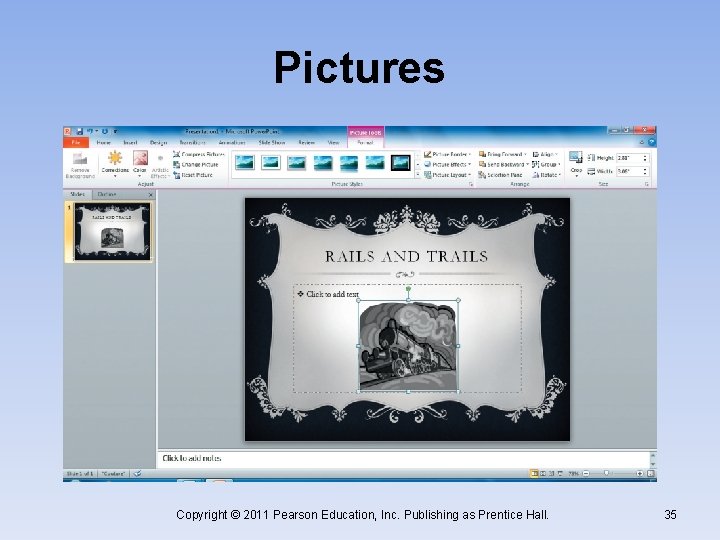Screen dimensions: 720x540
Task: Open the Rotate dropdown
Action: 546,175
